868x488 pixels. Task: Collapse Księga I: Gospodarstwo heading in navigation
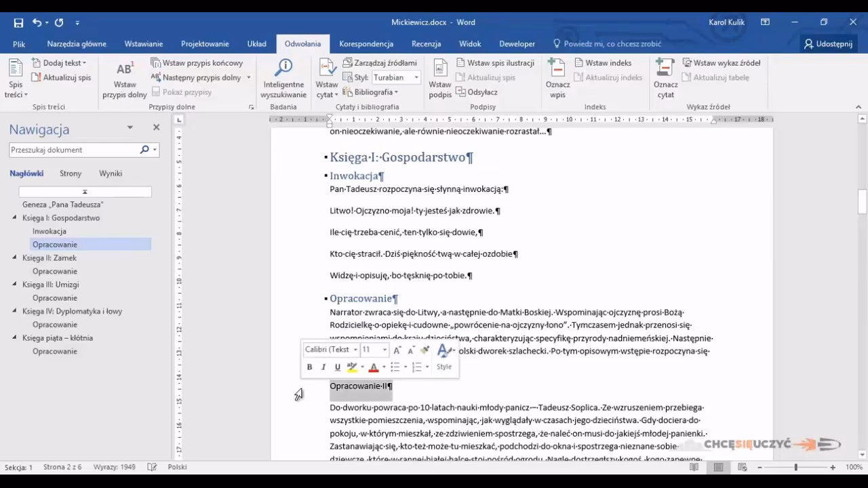click(15, 218)
